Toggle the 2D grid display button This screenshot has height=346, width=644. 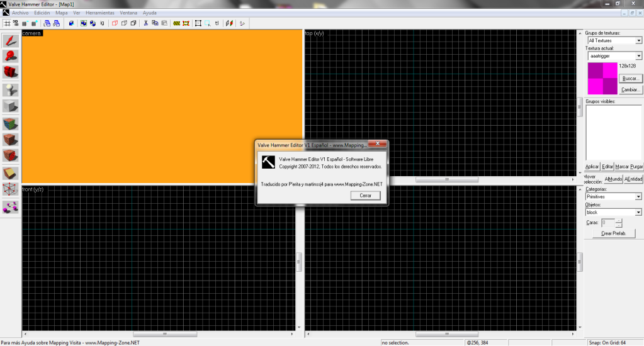click(7, 23)
